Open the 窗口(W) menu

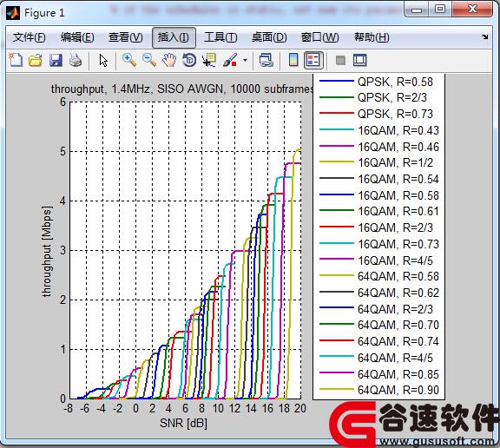coord(319,37)
